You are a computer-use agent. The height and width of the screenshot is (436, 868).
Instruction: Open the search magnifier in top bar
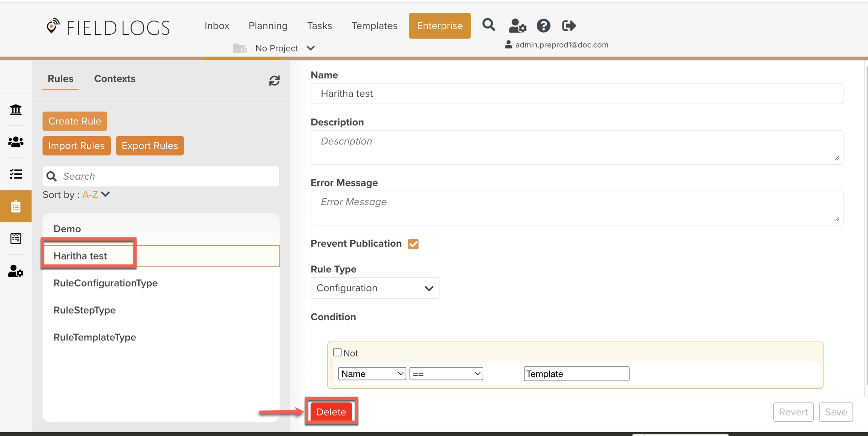click(x=489, y=25)
